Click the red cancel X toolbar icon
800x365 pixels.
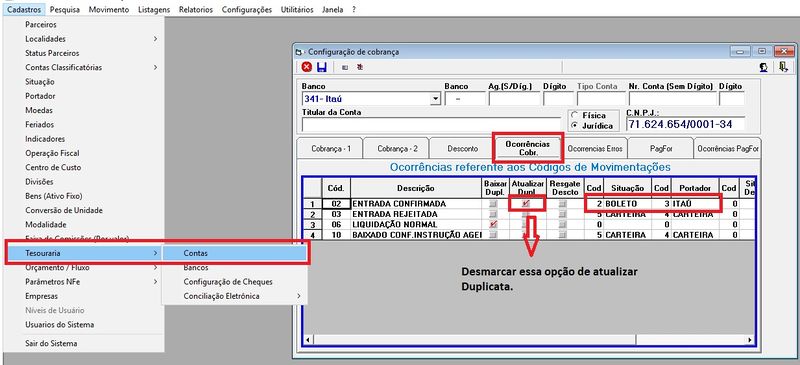(x=307, y=67)
